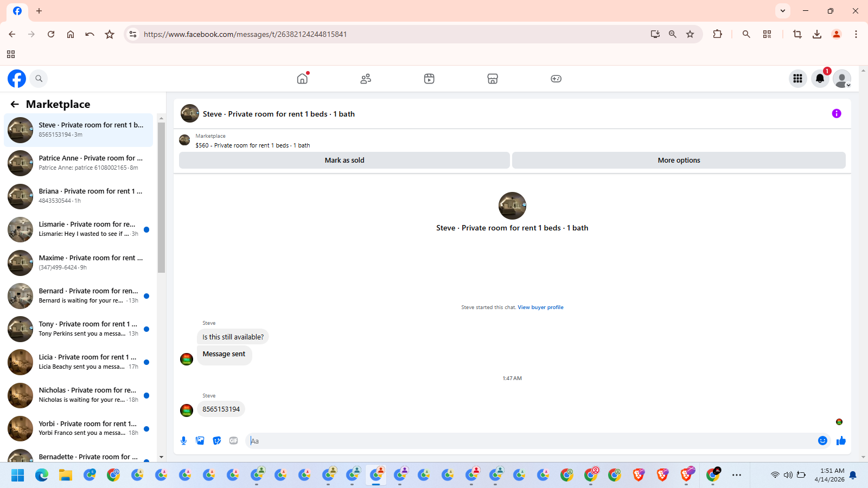Open the browser zoom magnifier in address bar
This screenshot has height=488, width=868.
[x=673, y=34]
